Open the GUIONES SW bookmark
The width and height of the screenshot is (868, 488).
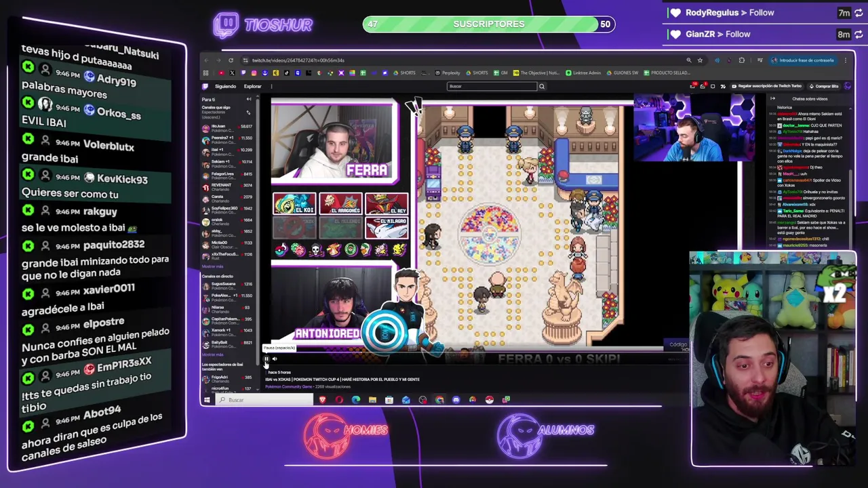click(623, 73)
